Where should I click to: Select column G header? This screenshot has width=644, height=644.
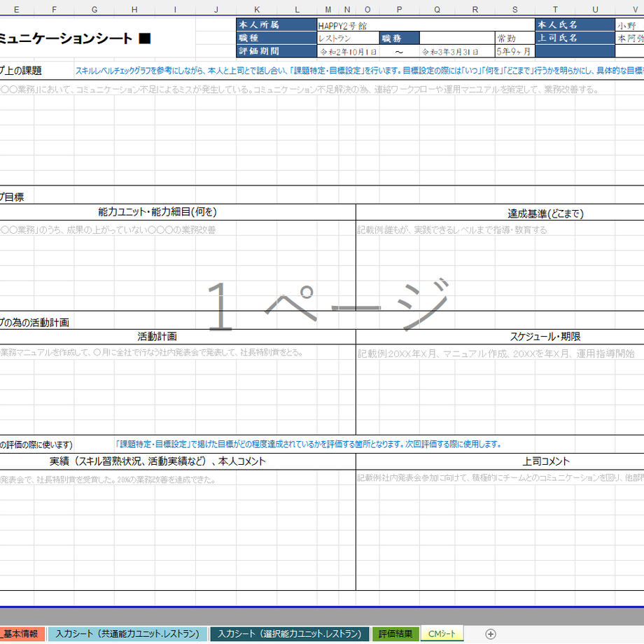point(94,9)
